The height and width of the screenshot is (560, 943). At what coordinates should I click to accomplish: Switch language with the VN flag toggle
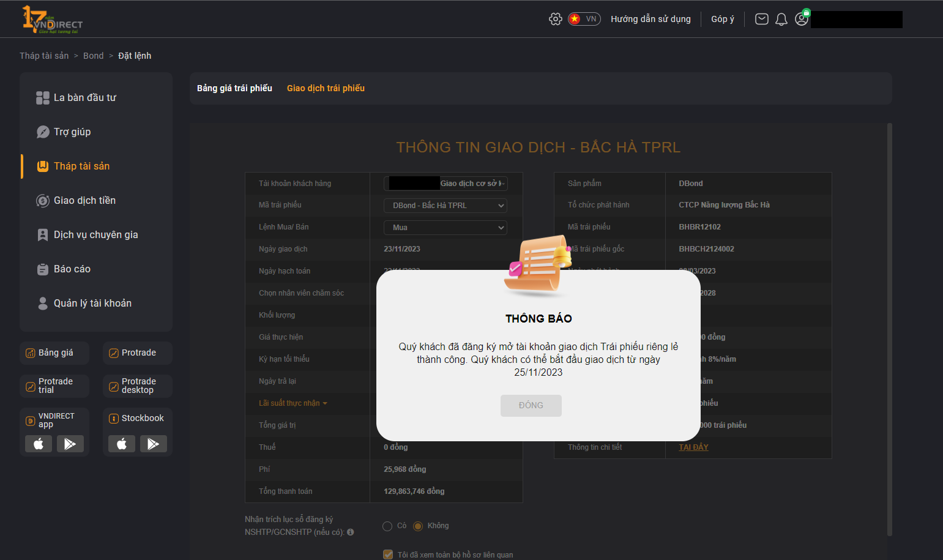click(x=584, y=19)
